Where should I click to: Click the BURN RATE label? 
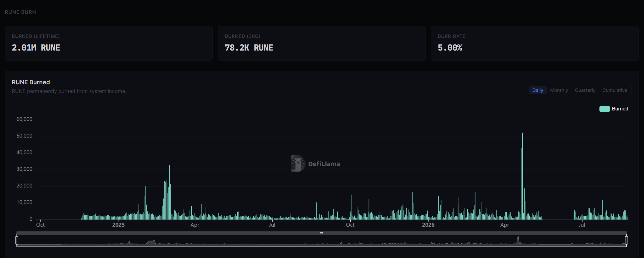coord(451,36)
